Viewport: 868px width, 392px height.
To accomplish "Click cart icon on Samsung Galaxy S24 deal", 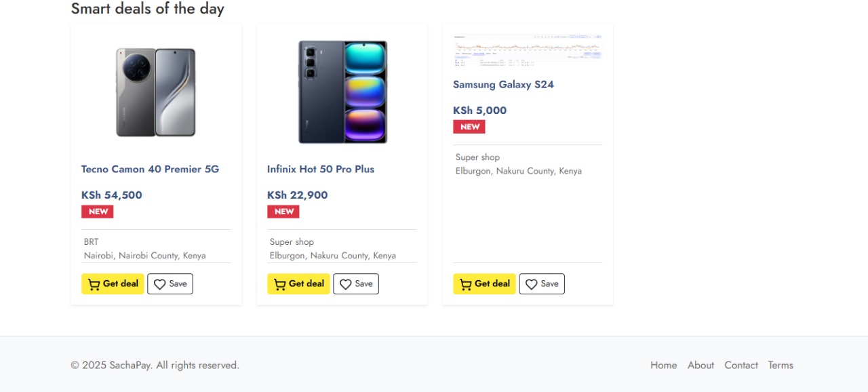I will pos(466,284).
